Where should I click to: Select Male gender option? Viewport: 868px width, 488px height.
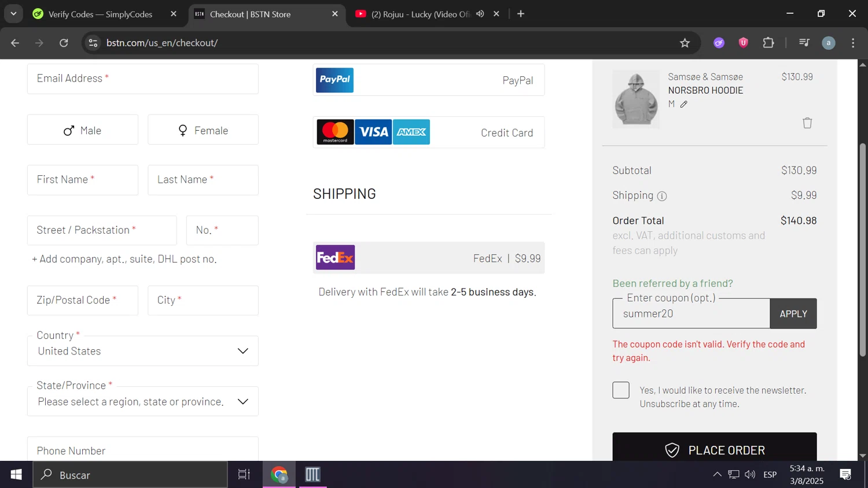tap(83, 130)
